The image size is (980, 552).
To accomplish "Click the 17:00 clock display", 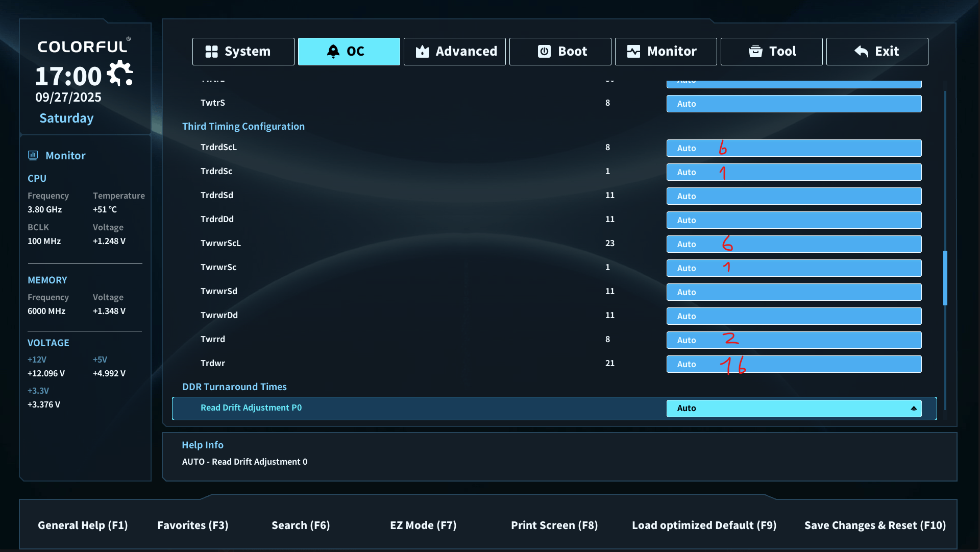I will [68, 76].
